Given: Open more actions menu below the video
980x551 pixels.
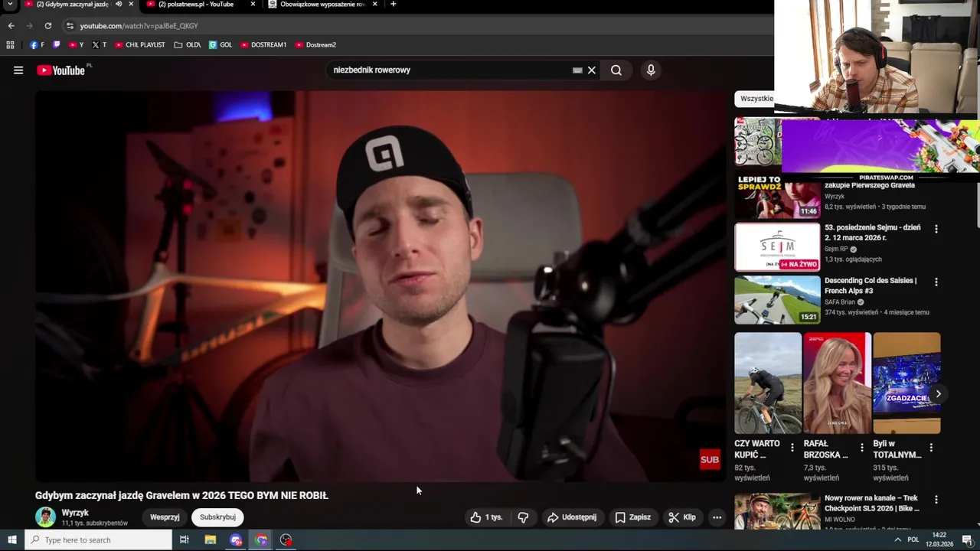Looking at the screenshot, I should click(x=717, y=517).
